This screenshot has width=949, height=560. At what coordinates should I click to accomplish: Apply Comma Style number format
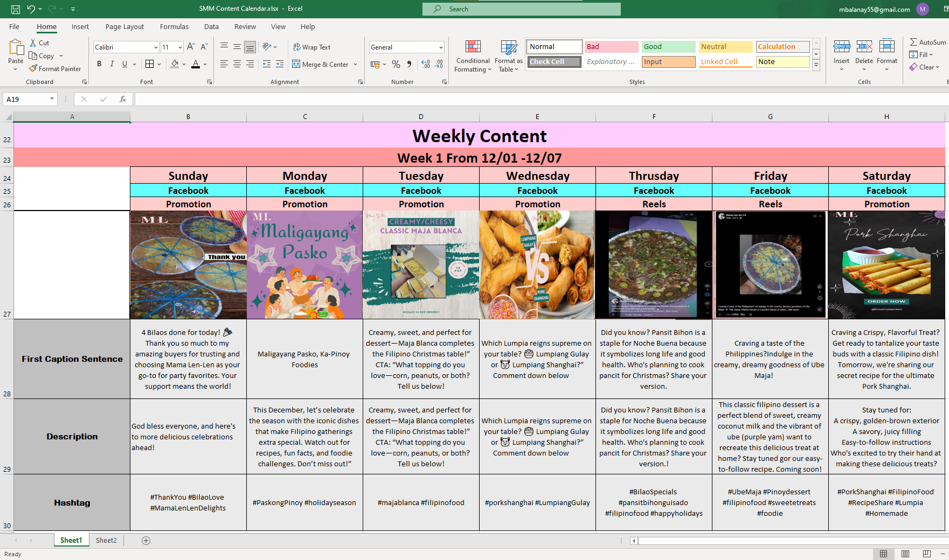click(x=410, y=65)
